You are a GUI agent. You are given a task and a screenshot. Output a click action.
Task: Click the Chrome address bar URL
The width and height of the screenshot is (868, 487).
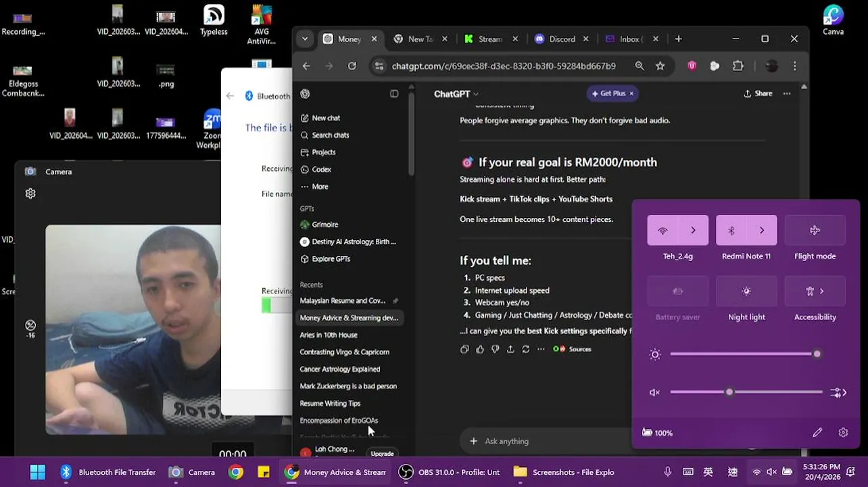(504, 66)
